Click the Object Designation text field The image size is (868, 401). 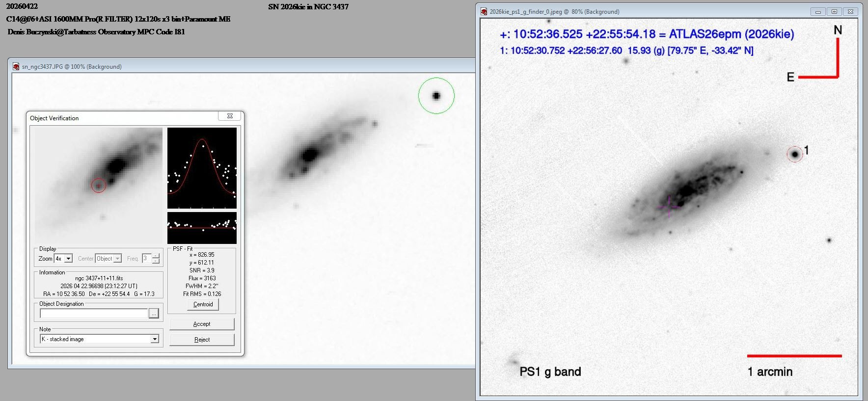[94, 314]
